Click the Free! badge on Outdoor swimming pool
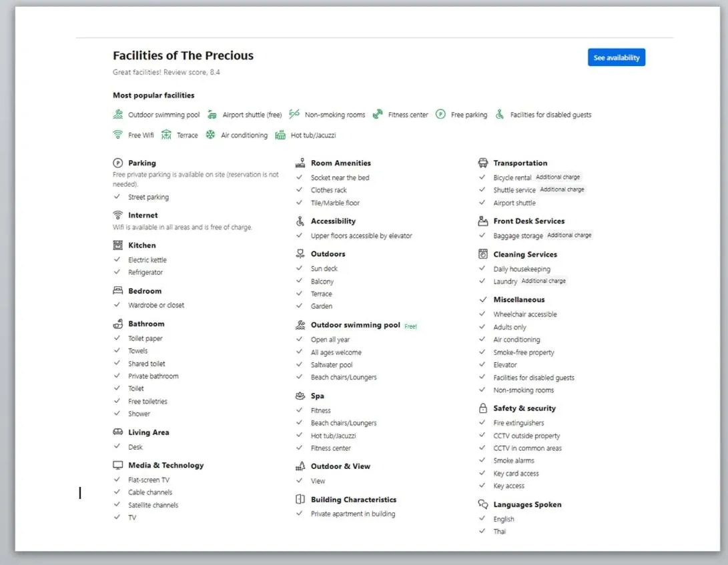The image size is (728, 565). coord(410,326)
